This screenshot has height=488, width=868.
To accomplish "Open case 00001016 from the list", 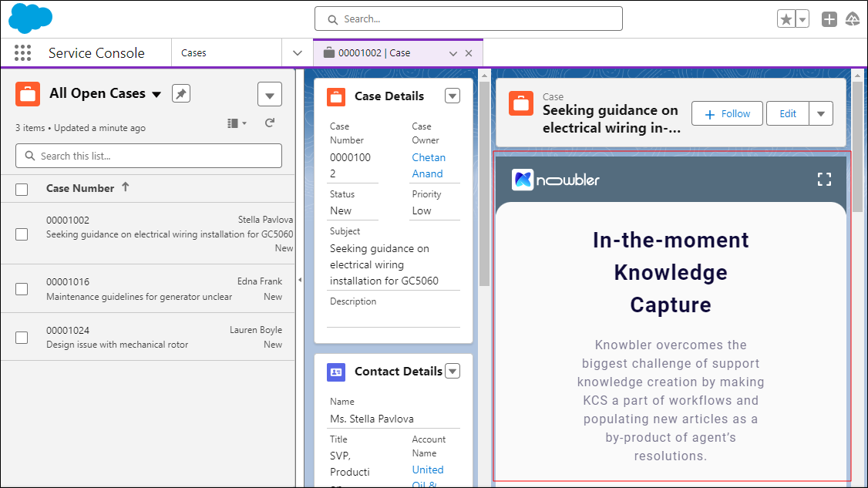I will point(68,282).
